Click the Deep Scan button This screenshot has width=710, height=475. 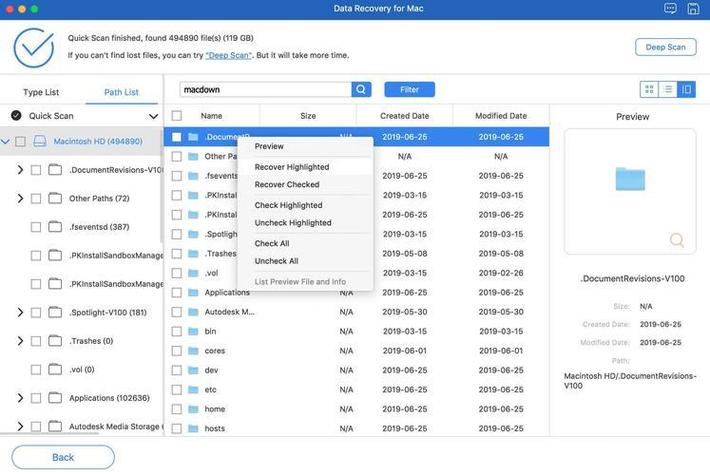[x=666, y=47]
